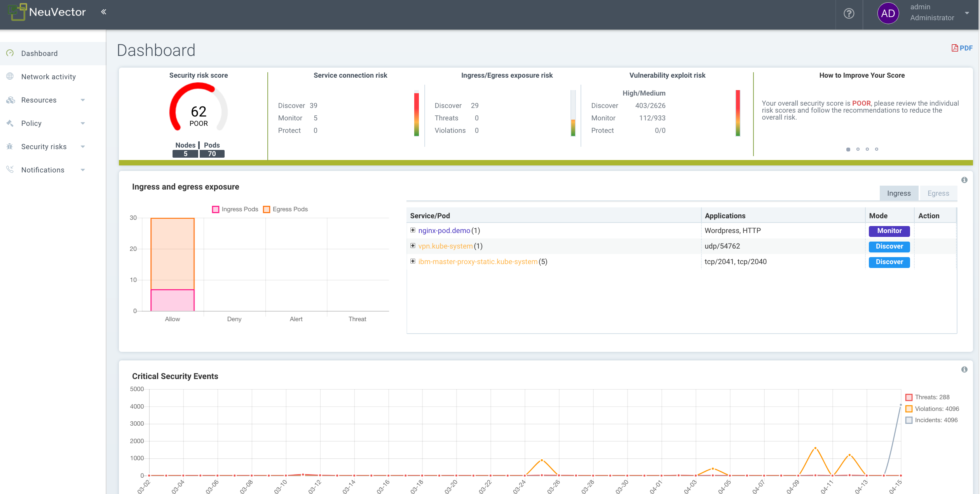980x494 pixels.
Task: Open the help question mark icon
Action: (849, 14)
